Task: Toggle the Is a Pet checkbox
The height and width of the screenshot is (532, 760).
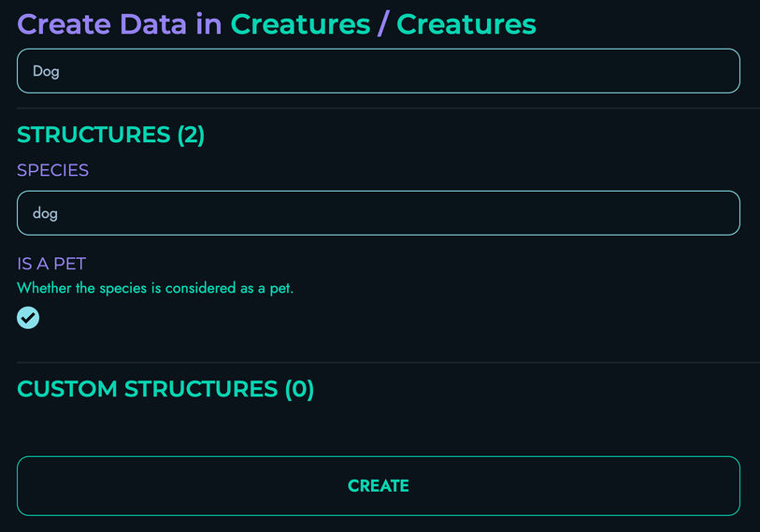Action: click(28, 318)
